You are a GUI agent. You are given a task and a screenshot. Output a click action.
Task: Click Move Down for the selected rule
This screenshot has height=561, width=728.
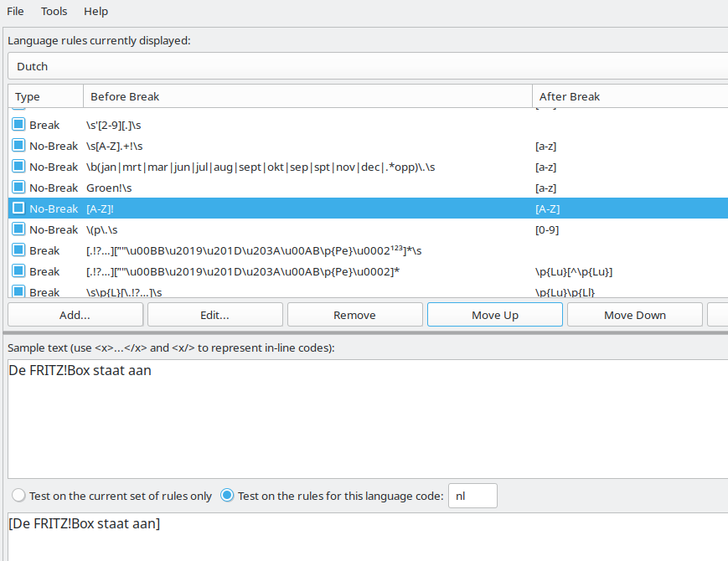[x=634, y=314]
